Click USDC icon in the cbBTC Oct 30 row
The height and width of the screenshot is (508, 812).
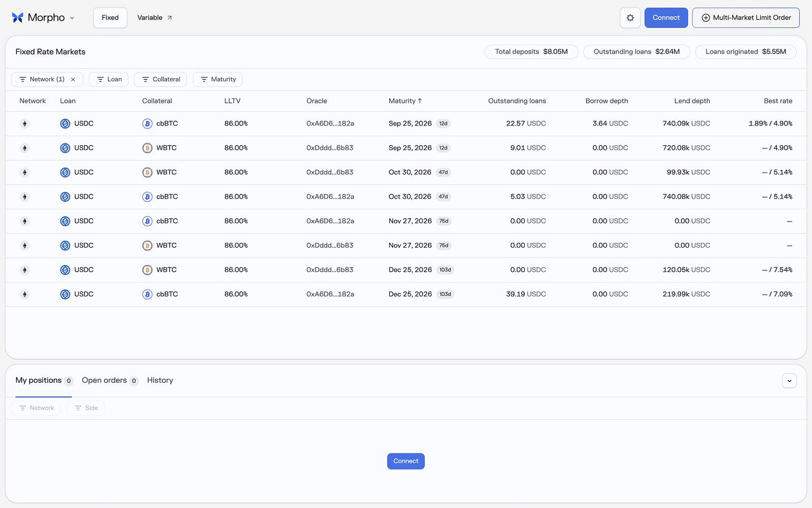[x=65, y=197]
